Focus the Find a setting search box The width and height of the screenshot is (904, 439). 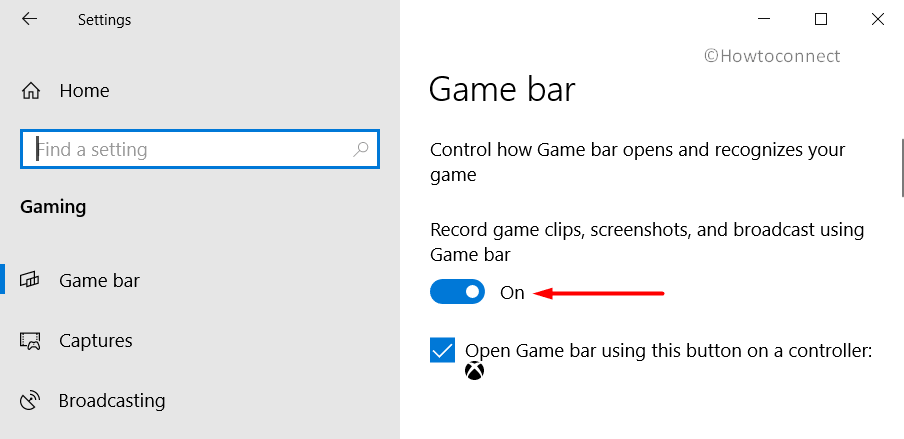click(199, 149)
